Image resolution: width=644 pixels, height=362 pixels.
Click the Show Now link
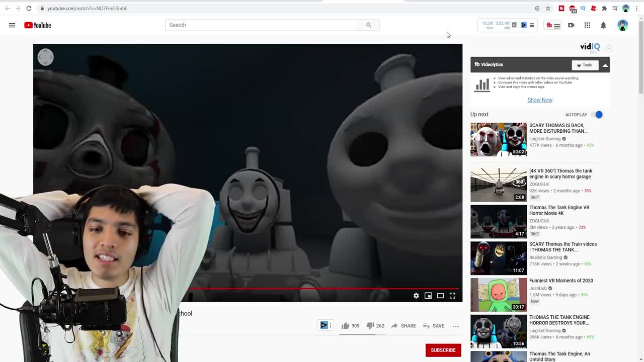coord(540,100)
